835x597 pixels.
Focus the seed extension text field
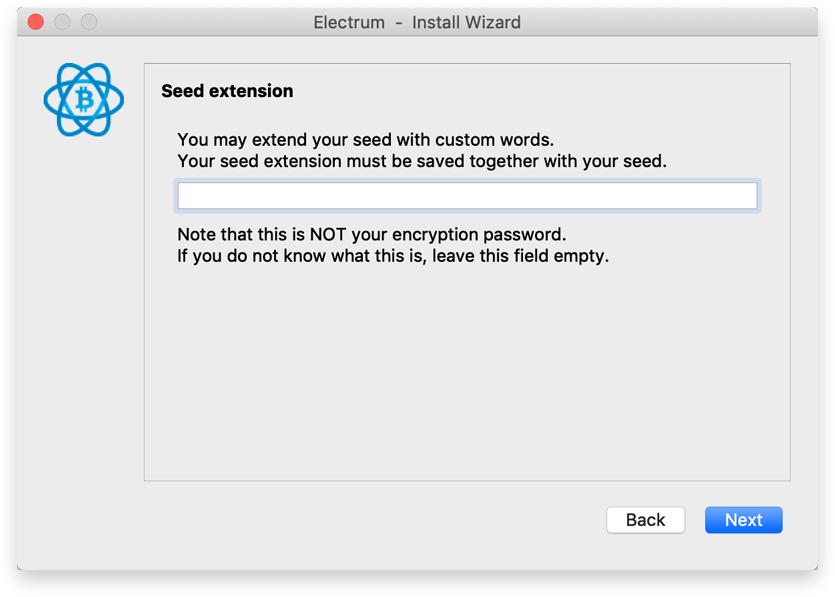467,196
